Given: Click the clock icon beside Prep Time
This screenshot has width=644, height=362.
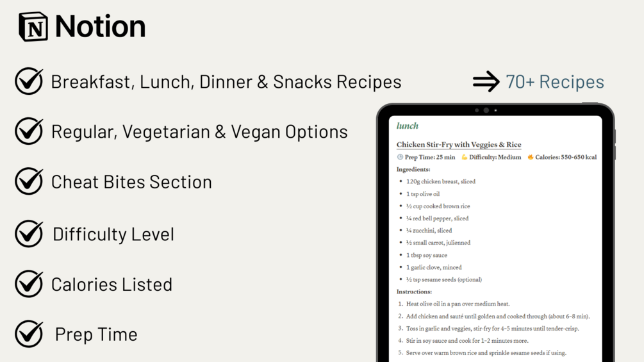Looking at the screenshot, I should tap(400, 157).
